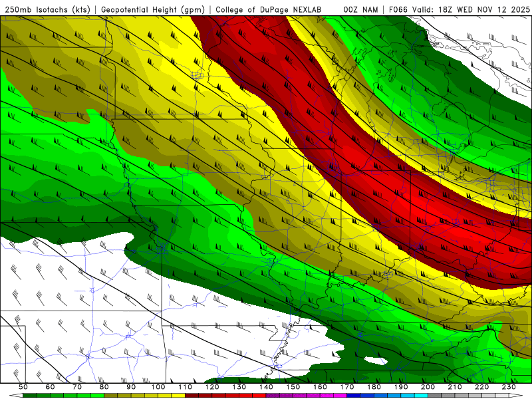Viewport: 532px width, 399px height.
Task: Click the 130 value on the color scale
Action: tap(239, 387)
